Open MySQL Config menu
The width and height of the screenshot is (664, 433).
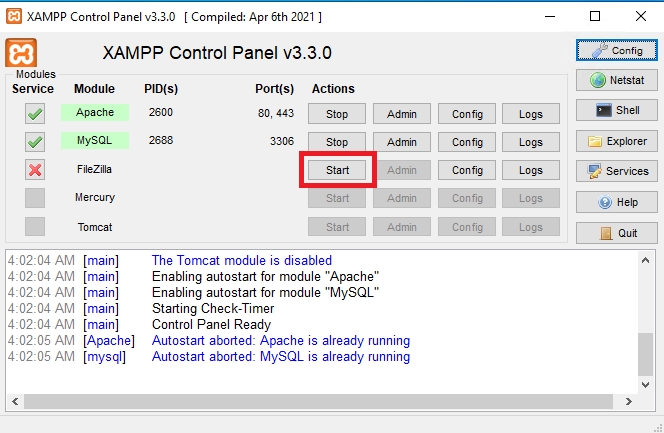[467, 142]
